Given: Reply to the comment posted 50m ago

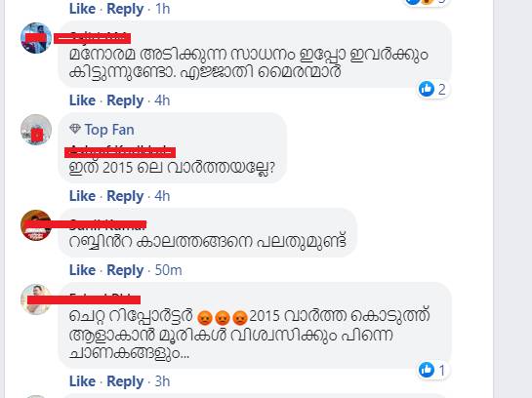Looking at the screenshot, I should [125, 270].
